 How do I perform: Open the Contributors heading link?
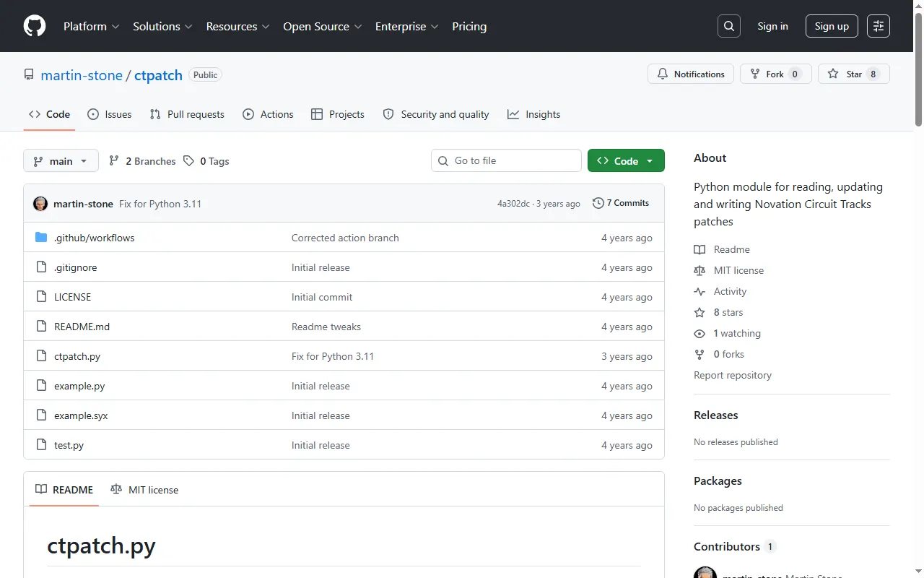coord(734,546)
